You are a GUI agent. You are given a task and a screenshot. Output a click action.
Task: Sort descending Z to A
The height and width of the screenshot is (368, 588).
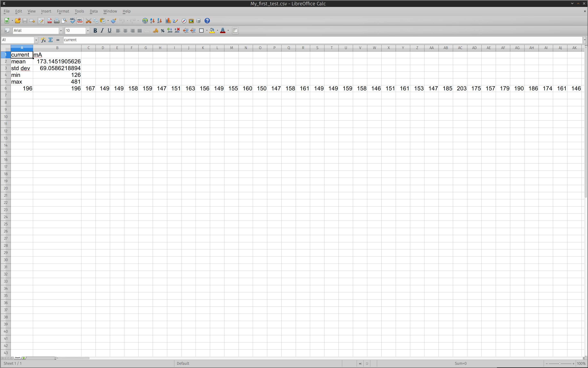159,21
